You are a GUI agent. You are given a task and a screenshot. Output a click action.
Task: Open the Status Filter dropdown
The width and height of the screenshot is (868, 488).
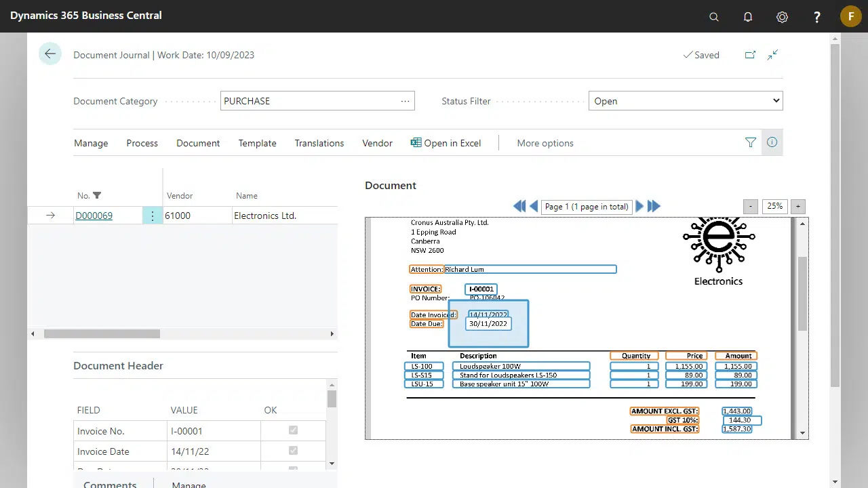[685, 101]
